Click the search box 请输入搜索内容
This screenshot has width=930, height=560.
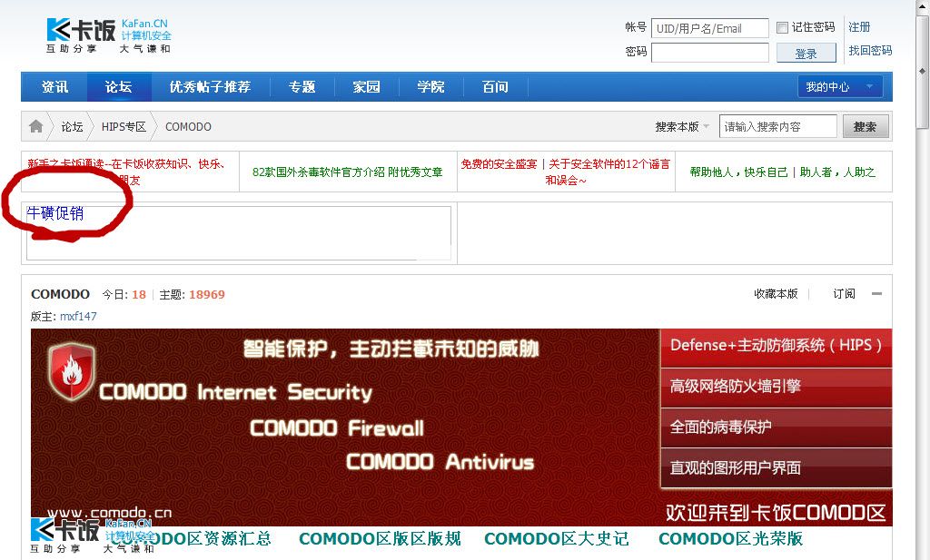pyautogui.click(x=778, y=127)
